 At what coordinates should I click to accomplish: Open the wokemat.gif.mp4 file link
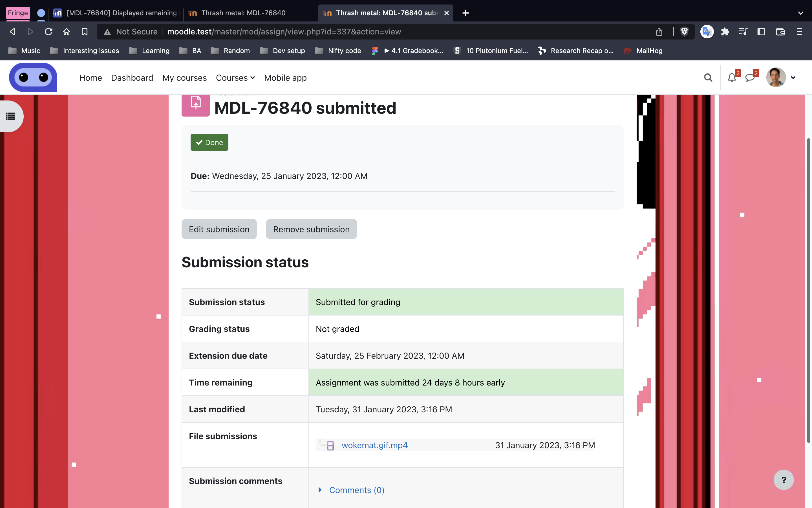pyautogui.click(x=375, y=445)
